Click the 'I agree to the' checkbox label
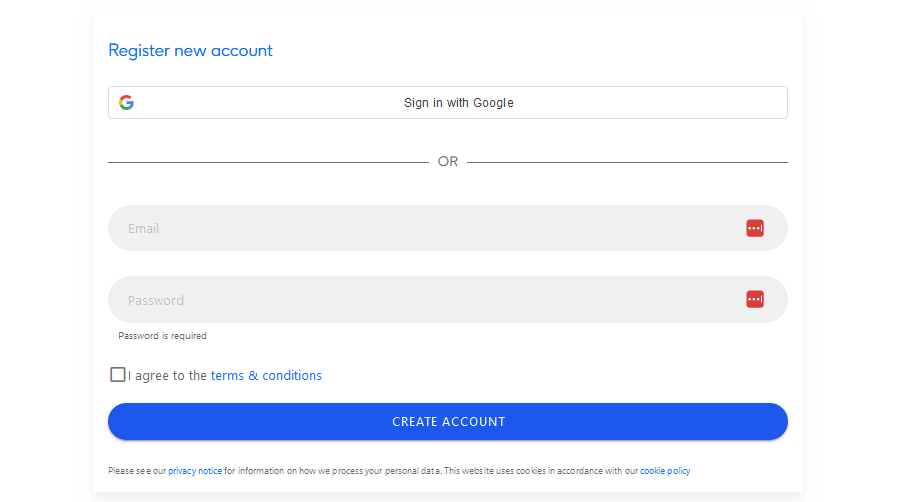Image resolution: width=900 pixels, height=502 pixels. (x=167, y=376)
